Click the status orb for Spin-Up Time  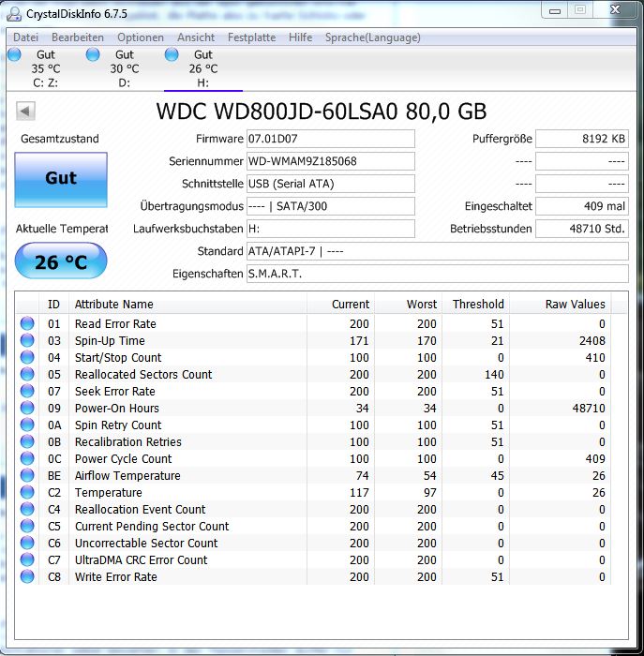point(27,340)
